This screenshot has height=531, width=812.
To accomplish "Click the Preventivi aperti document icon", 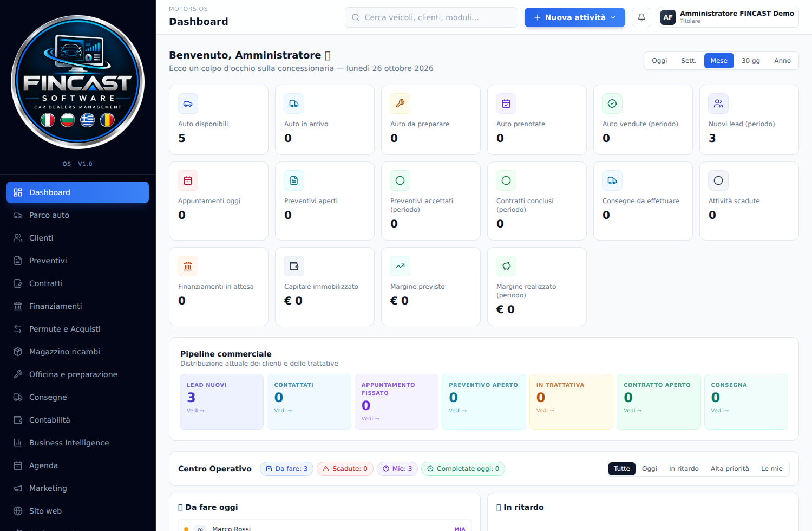I will tap(294, 180).
